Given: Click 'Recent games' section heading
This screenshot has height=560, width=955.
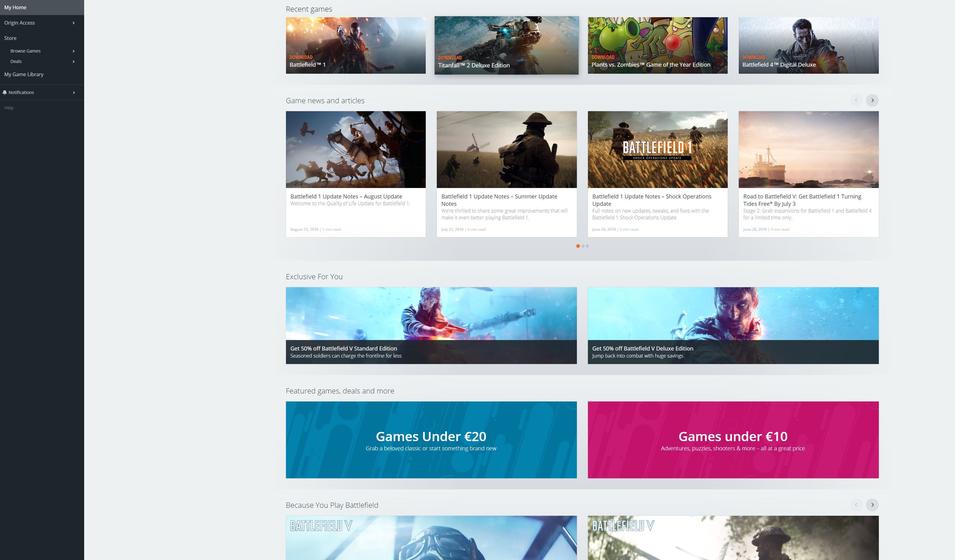Looking at the screenshot, I should click(x=309, y=9).
